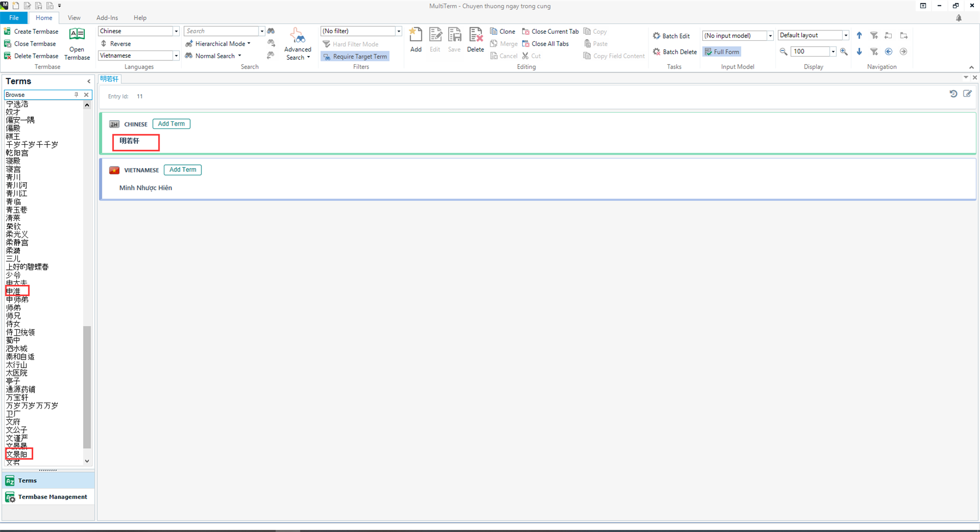This screenshot has width=980, height=532.
Task: Open the zoom 100 dropdown
Action: tap(833, 52)
